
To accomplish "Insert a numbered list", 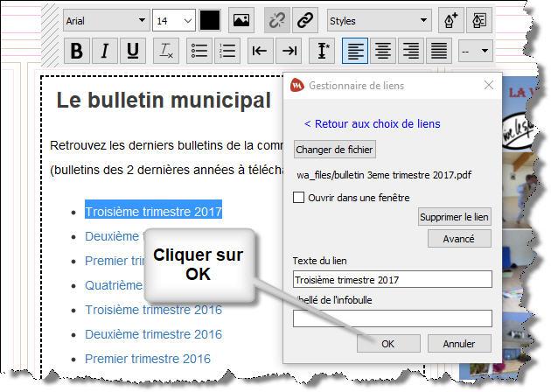I will [227, 51].
